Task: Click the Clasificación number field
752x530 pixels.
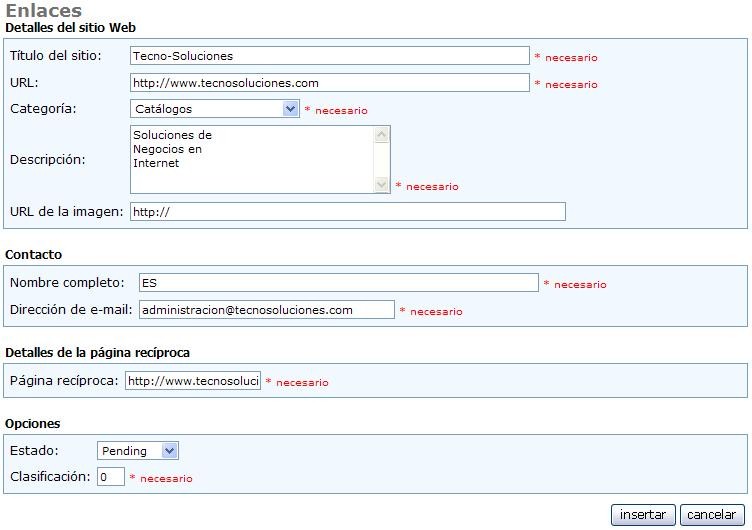Action: 111,477
